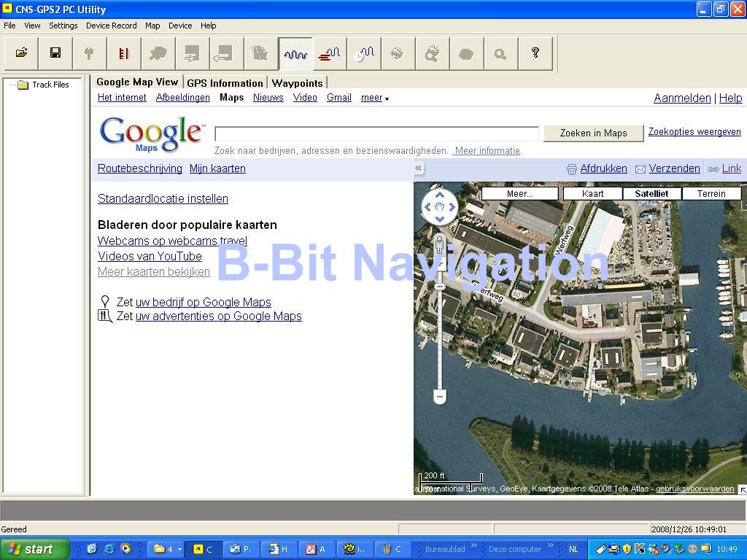Enable the Terrein map view
Screen dimensions: 747x560
(x=711, y=193)
